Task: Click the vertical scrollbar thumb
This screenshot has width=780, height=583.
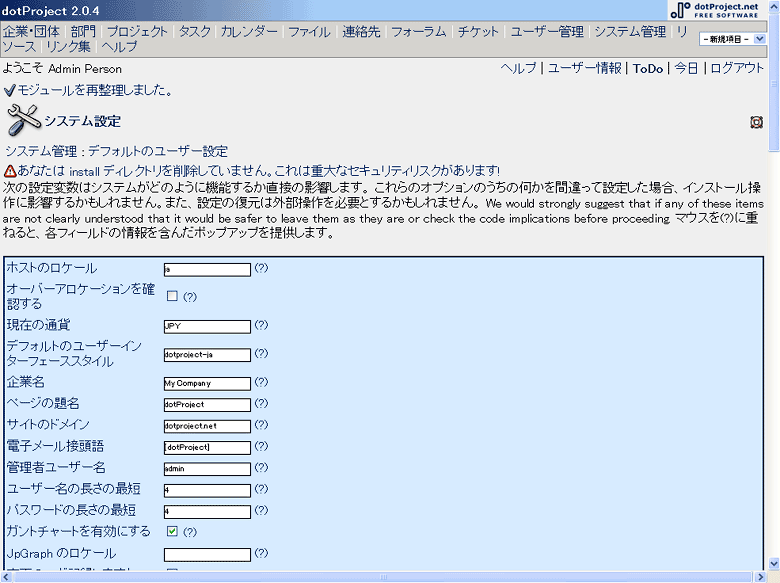Action: point(774,83)
